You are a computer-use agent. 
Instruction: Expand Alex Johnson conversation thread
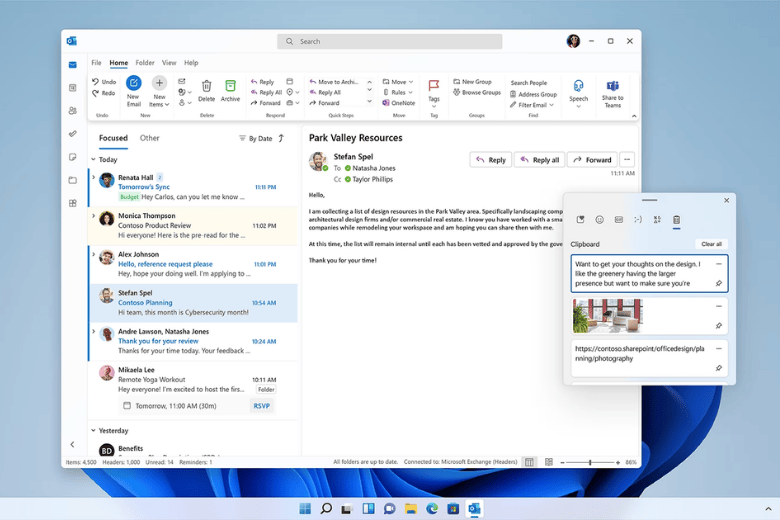[x=93, y=254]
